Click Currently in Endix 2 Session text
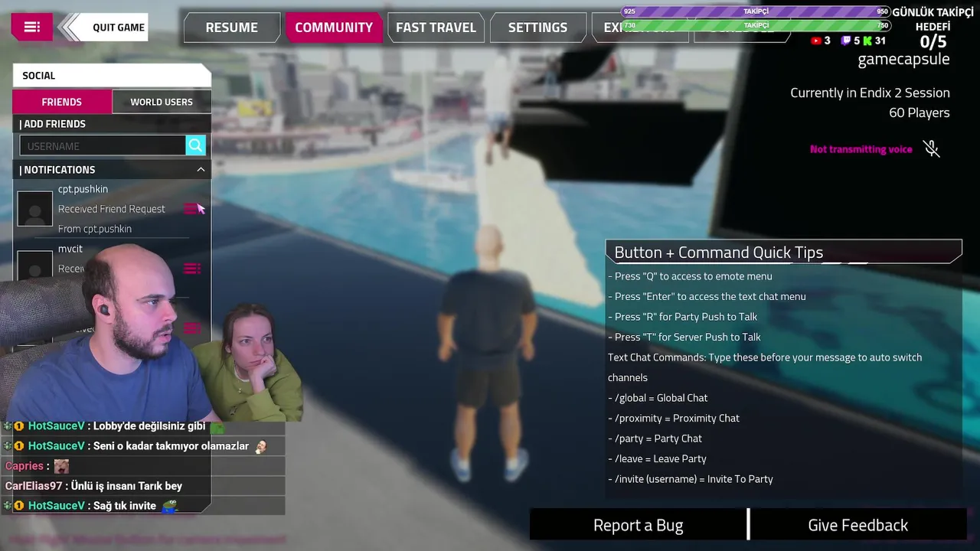This screenshot has width=980, height=551. point(870,93)
